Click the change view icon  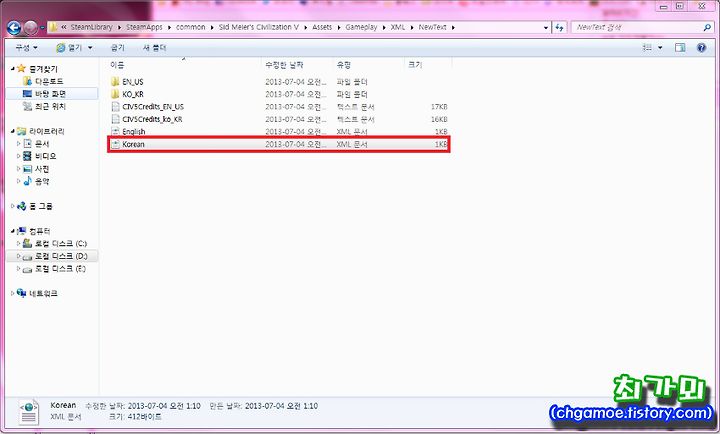coord(647,47)
